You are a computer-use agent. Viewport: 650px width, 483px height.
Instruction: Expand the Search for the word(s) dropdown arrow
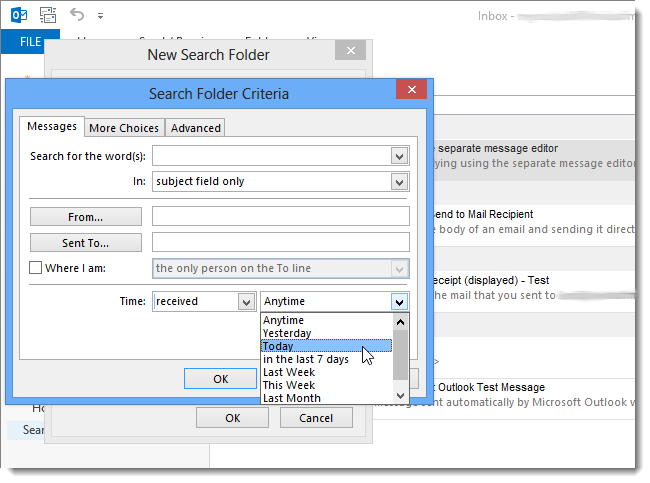click(400, 157)
